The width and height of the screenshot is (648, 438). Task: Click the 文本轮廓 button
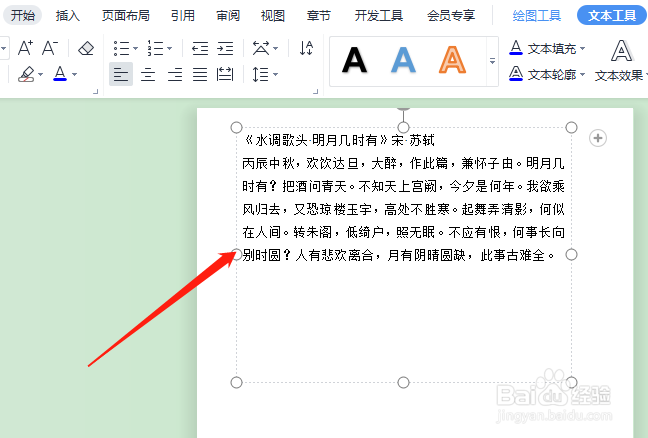point(543,74)
